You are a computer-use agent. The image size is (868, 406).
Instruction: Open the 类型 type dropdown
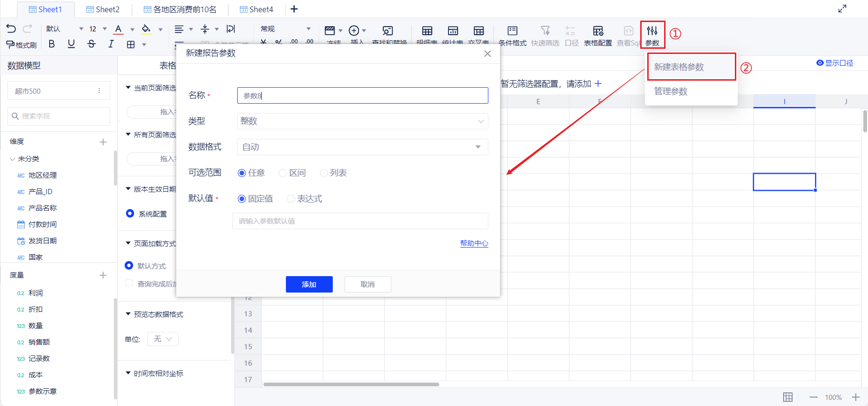tap(362, 121)
